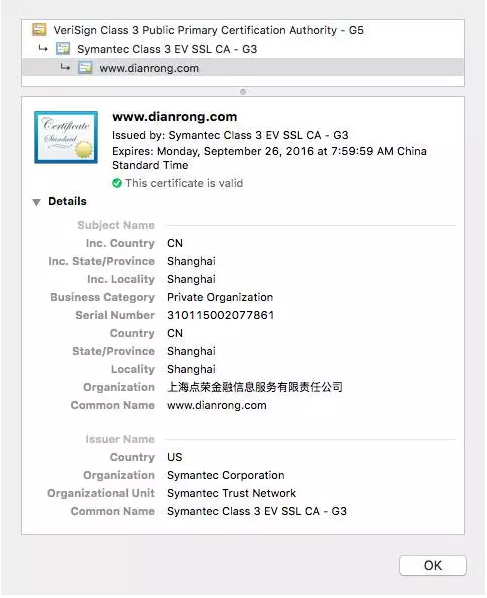Click the green valid checkmark icon

click(x=117, y=183)
